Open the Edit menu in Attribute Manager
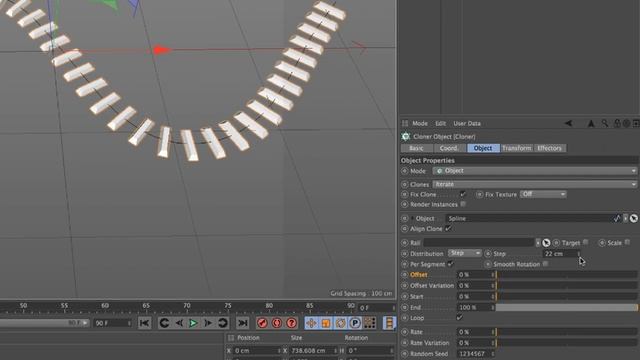This screenshot has width=640, height=360. 440,123
